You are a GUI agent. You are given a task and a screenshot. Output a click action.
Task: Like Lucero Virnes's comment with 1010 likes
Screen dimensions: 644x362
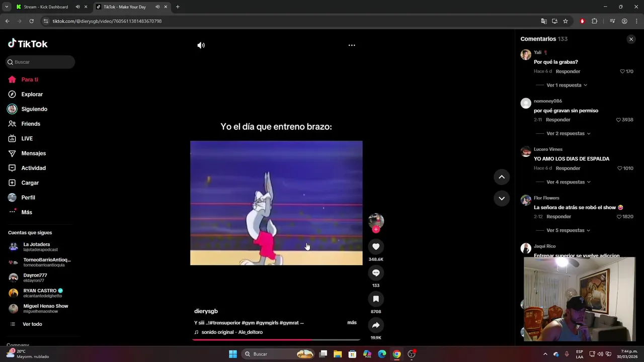tap(620, 168)
